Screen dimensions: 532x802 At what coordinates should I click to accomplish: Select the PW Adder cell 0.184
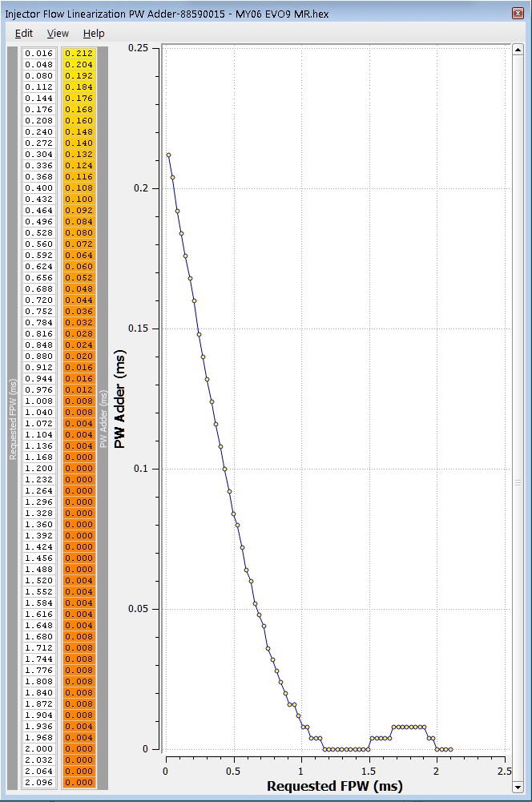79,87
